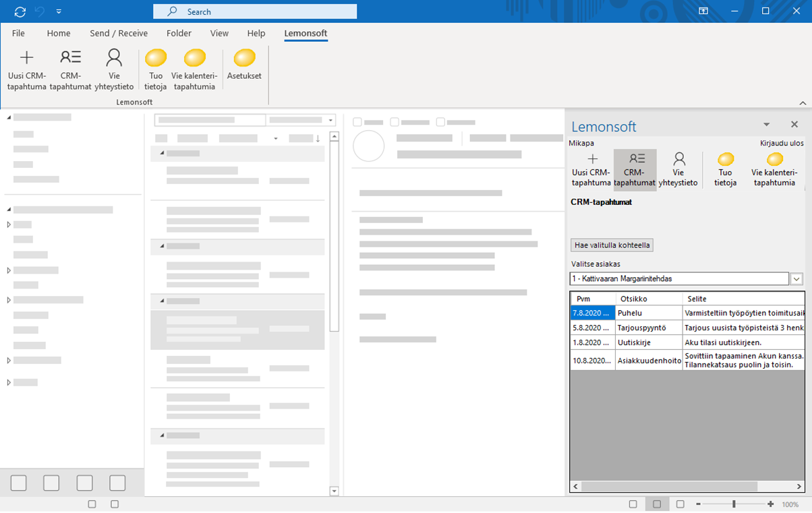The width and height of the screenshot is (812, 513).
Task: Zoom out with the minus button
Action: (699, 504)
